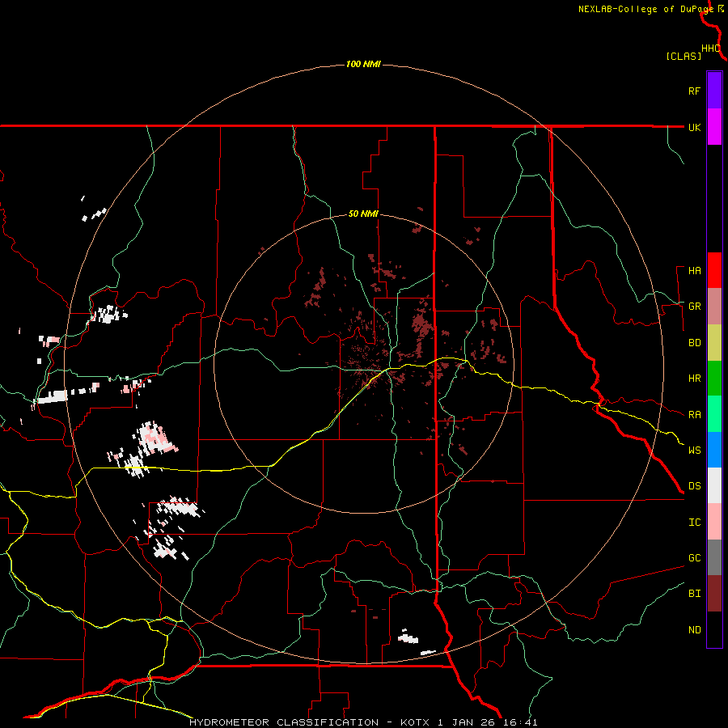Click the 50 NMI range ring label
This screenshot has height=728, width=728.
(363, 214)
